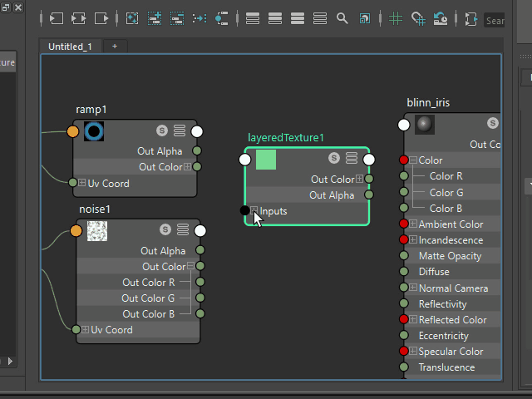Toggle snap to grid icon
Screen dimensions: 532x399
click(x=418, y=17)
